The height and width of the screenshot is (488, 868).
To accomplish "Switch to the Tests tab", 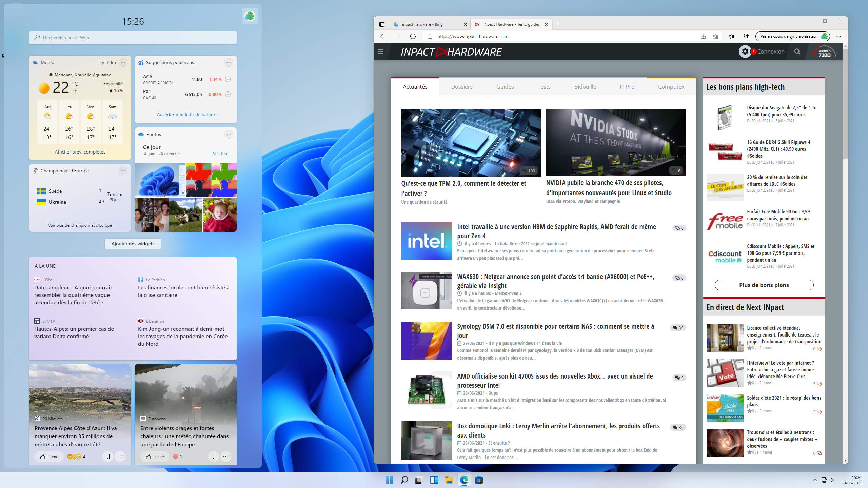I will tap(544, 87).
